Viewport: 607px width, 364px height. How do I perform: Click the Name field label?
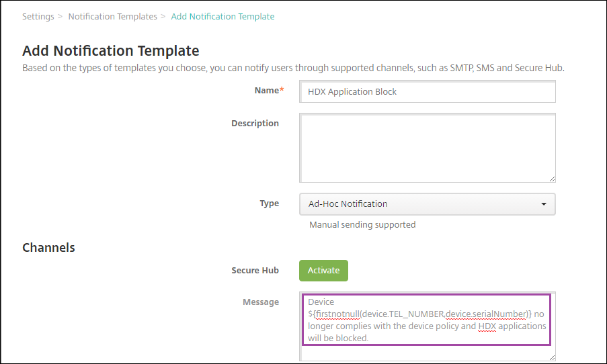point(266,90)
